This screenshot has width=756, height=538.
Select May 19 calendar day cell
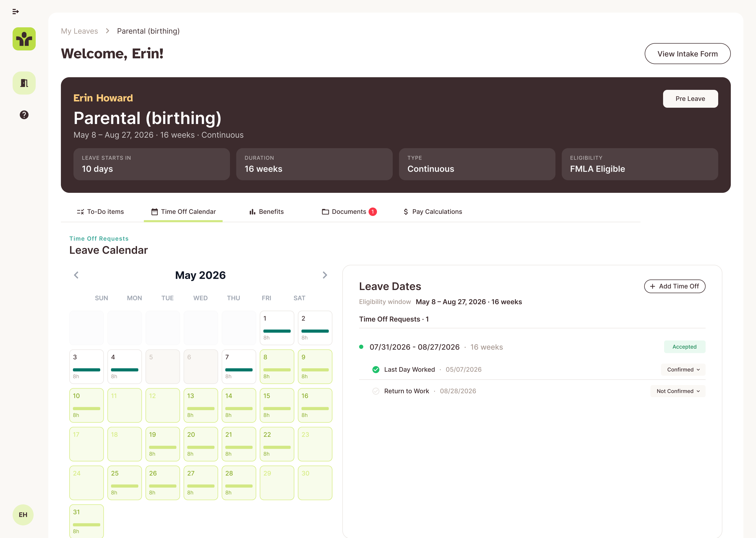coord(162,444)
